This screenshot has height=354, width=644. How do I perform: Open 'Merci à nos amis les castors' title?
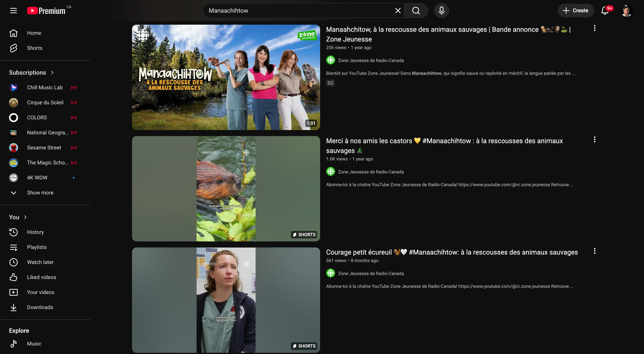[x=444, y=146]
